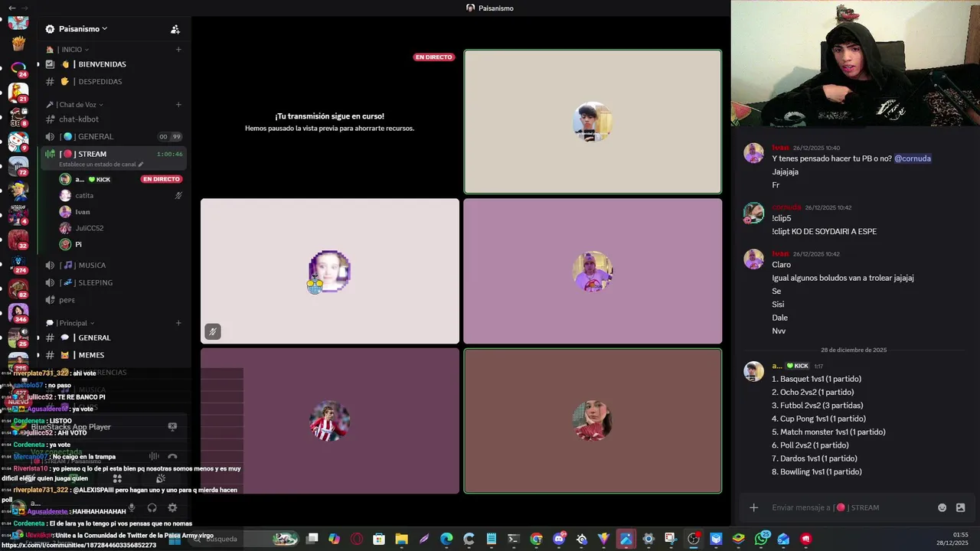Image resolution: width=980 pixels, height=551 pixels.
Task: Open the server icon with badge 21
Action: 18,93
